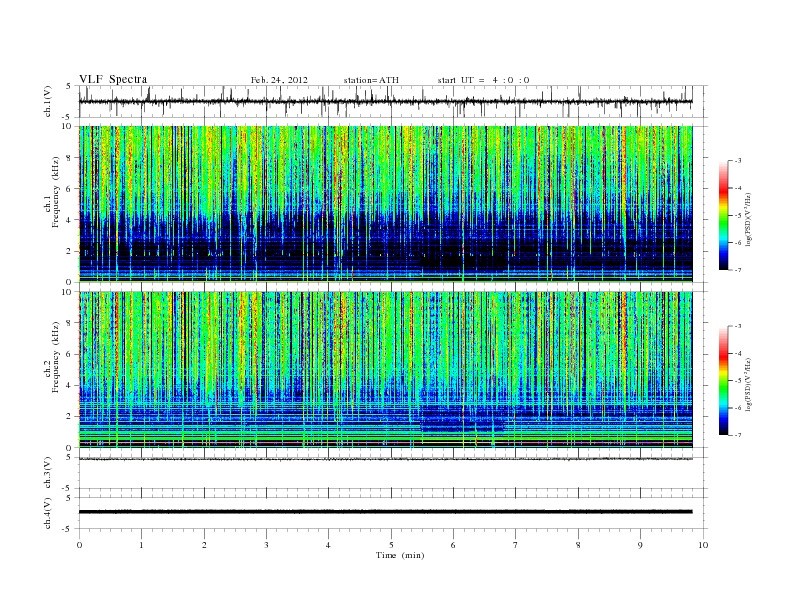Click the "10" minute tick label on time axis

tap(703, 545)
